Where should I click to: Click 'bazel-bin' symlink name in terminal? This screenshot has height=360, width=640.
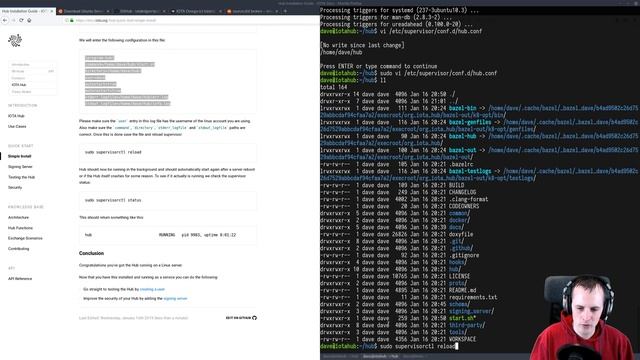click(x=462, y=109)
